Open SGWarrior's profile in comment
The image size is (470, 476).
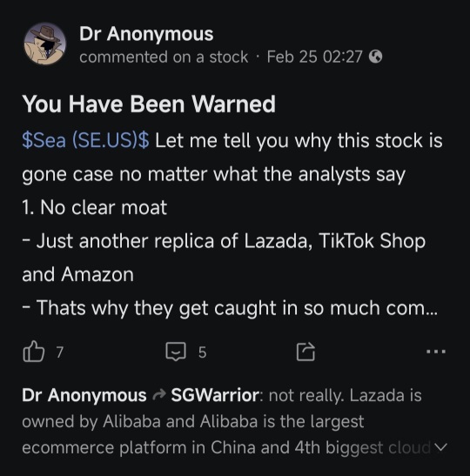click(x=215, y=395)
